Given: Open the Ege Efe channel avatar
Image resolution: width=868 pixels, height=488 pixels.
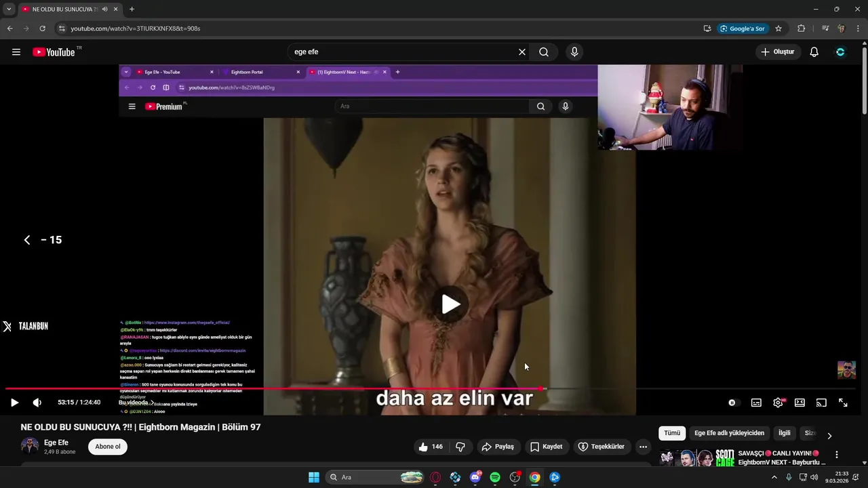Looking at the screenshot, I should (x=30, y=445).
